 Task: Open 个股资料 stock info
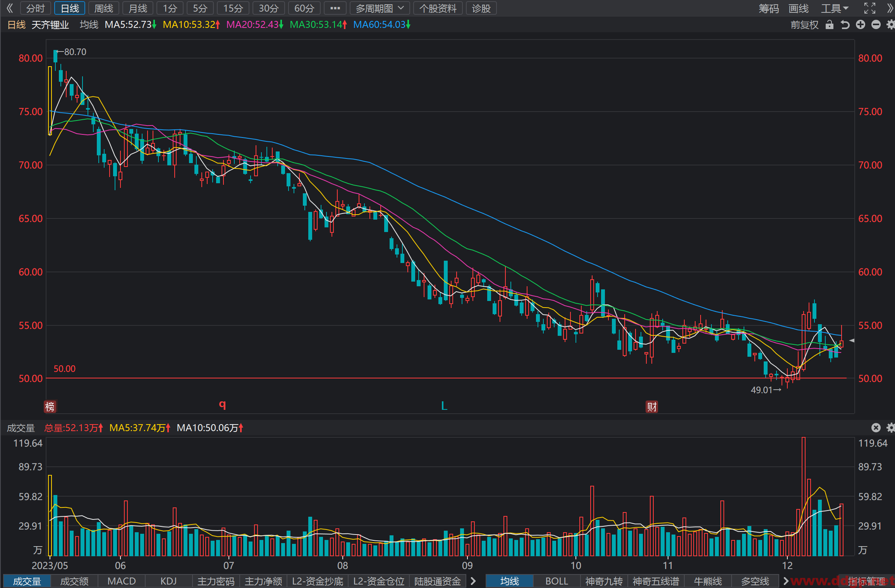(438, 8)
